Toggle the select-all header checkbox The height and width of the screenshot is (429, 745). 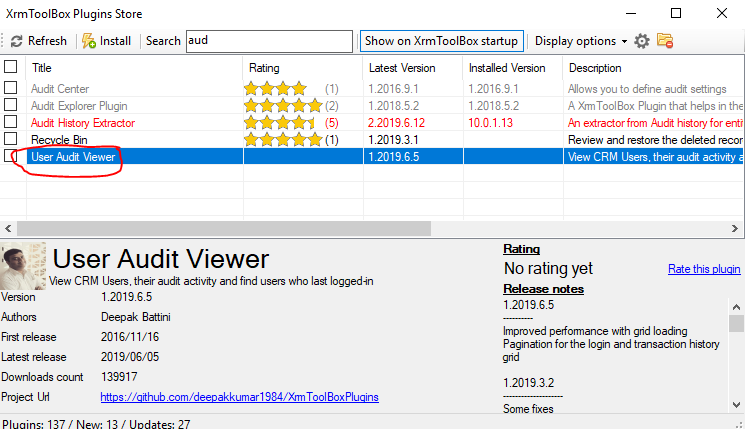10,67
